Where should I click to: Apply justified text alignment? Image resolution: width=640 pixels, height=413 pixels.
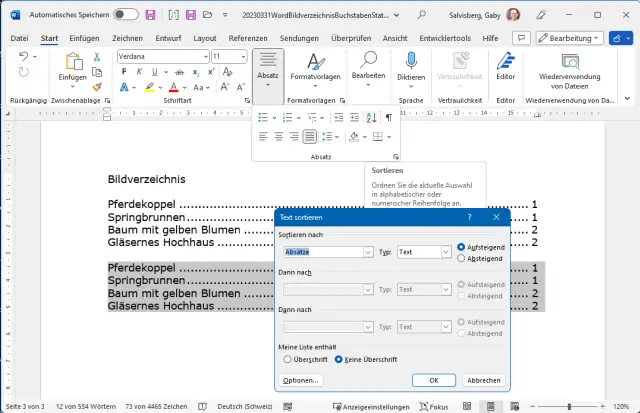coord(310,136)
